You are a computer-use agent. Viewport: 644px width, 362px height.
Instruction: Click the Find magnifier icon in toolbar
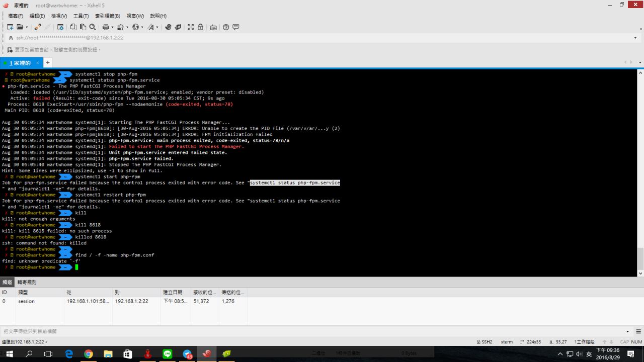93,27
